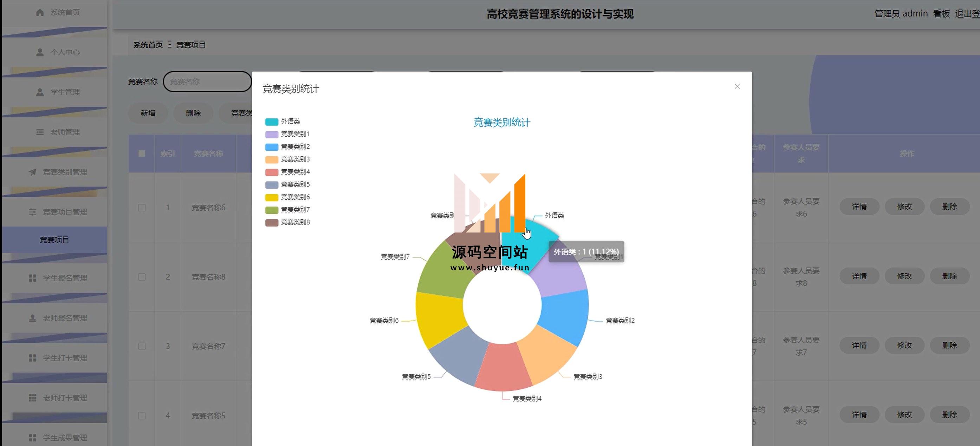
Task: Click the stamp icon beside 老师报名管理
Action: pos(33,318)
